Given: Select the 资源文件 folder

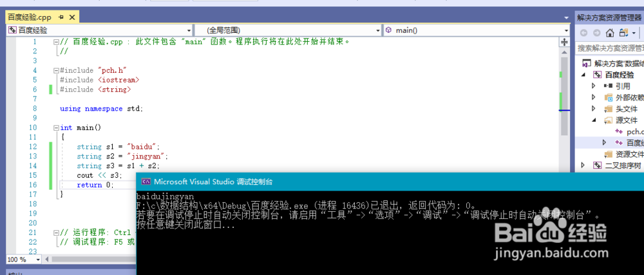Looking at the screenshot, I should point(630,155).
